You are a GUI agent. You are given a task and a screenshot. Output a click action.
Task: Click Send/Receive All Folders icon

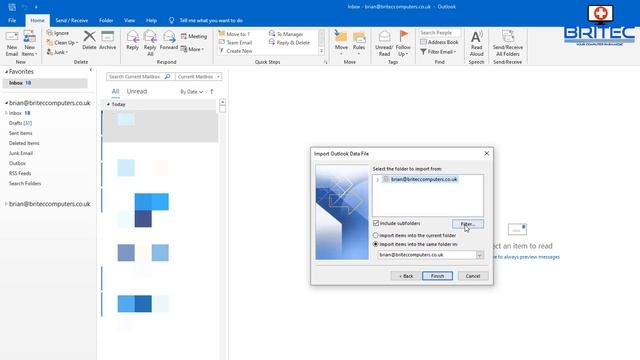pos(508,37)
